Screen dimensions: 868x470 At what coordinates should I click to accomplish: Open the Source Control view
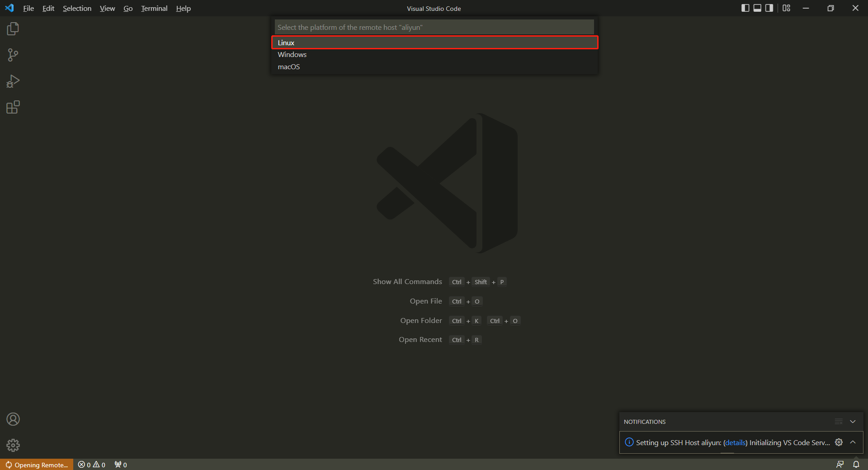(13, 55)
